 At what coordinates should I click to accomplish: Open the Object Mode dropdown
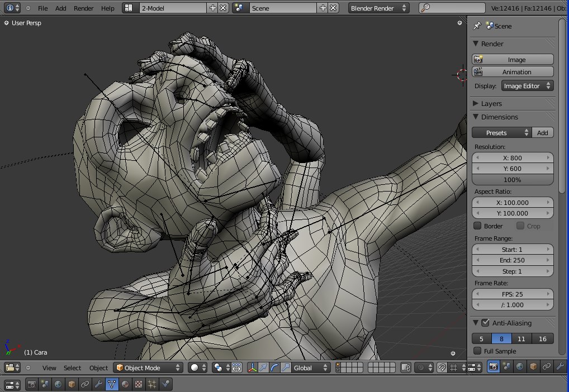pyautogui.click(x=148, y=367)
